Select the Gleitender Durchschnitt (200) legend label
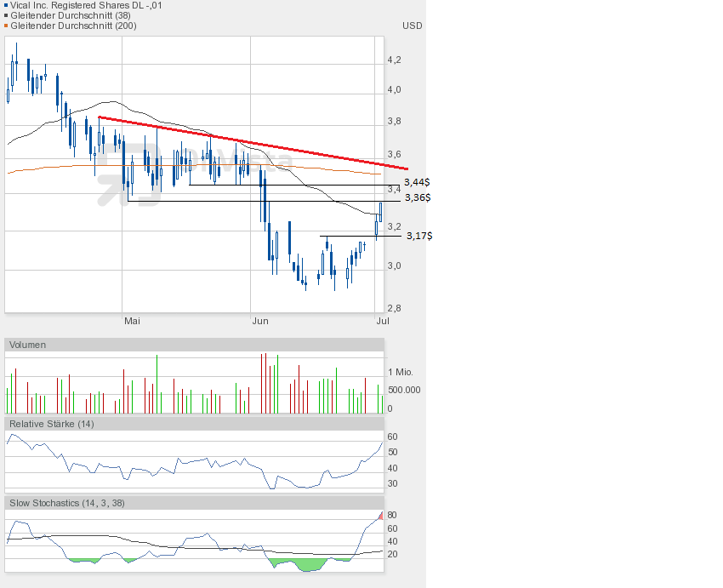723x588 pixels. 75,26
